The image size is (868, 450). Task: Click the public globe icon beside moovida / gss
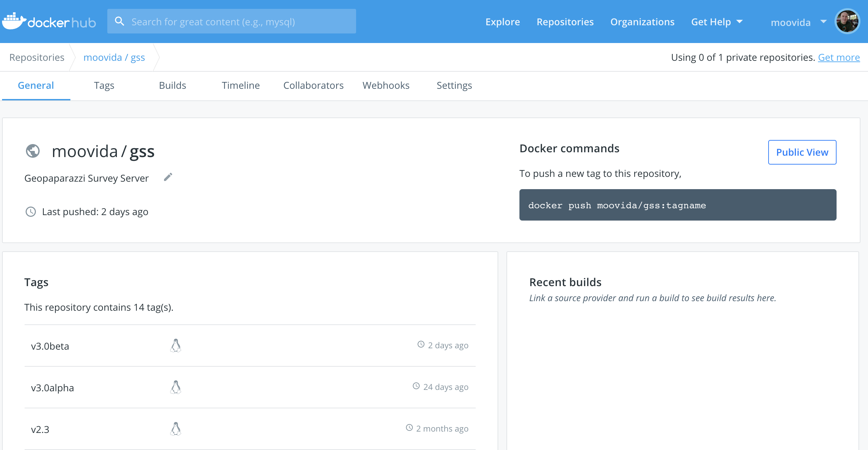pyautogui.click(x=33, y=151)
